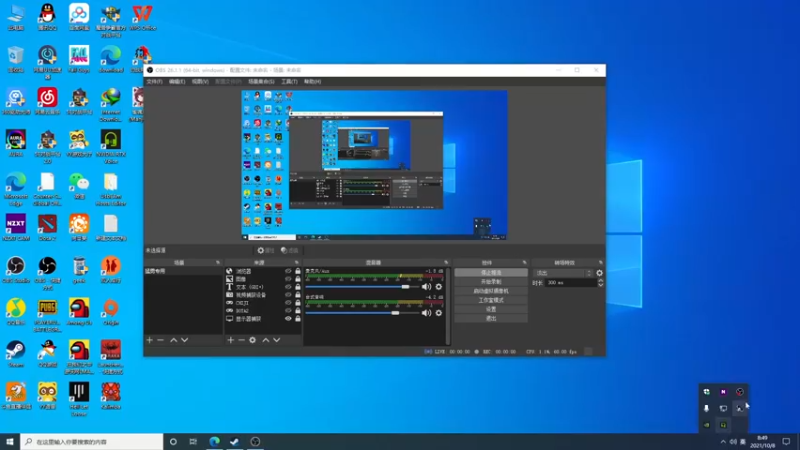
Task: Toggle visibility of the browser source
Action: coord(288,271)
